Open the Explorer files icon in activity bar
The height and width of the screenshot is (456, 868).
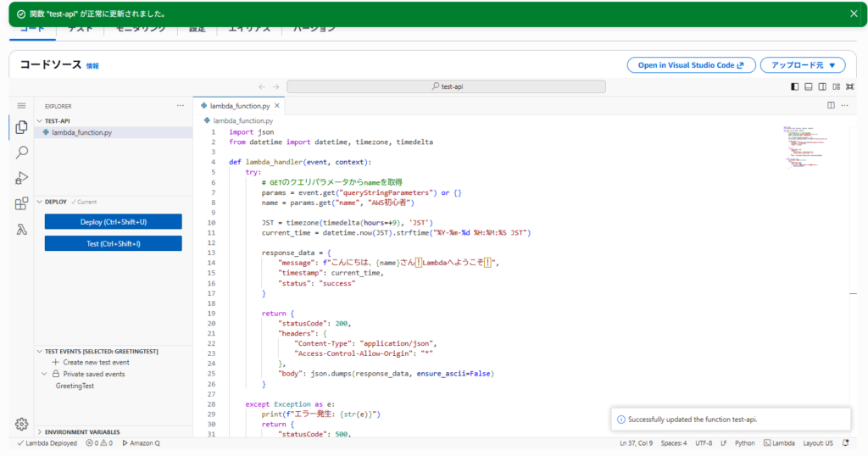[x=21, y=127]
